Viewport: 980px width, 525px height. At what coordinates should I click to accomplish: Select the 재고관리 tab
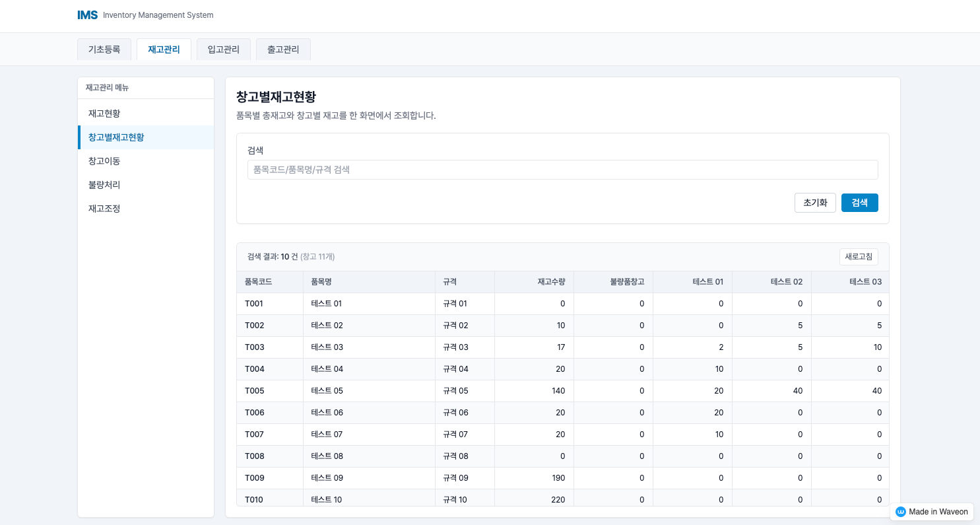click(164, 50)
